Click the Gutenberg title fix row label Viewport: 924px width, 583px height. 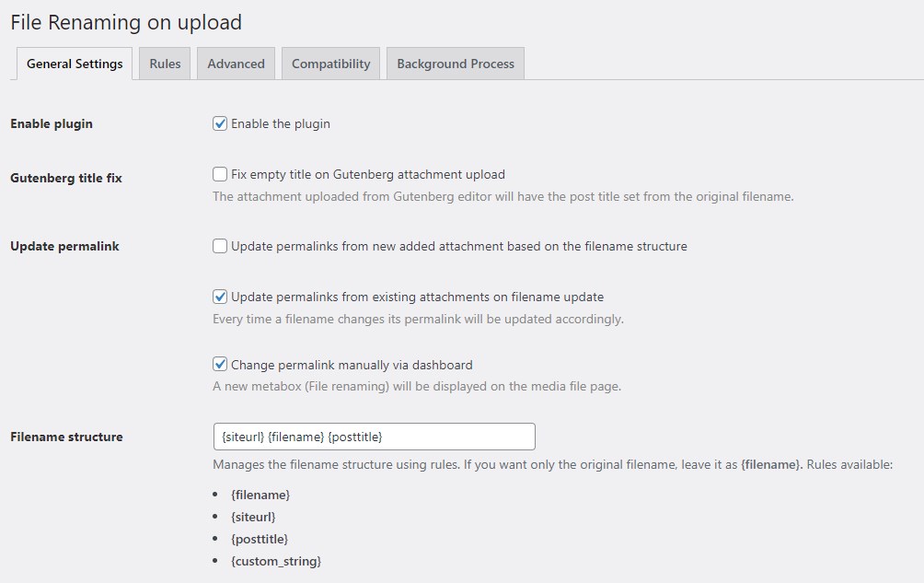(66, 178)
